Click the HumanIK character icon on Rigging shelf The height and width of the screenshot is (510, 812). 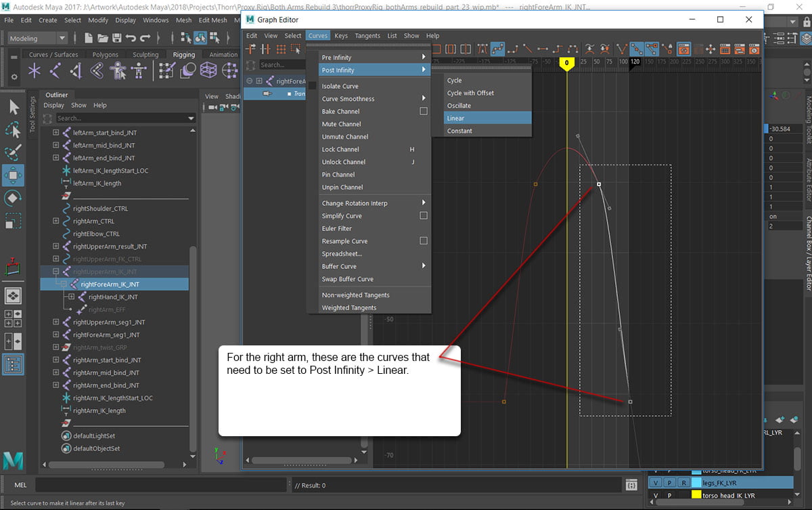[118, 70]
